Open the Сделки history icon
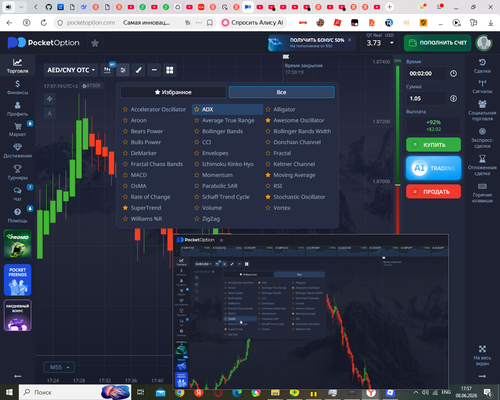This screenshot has width=500, height=400. [x=482, y=65]
